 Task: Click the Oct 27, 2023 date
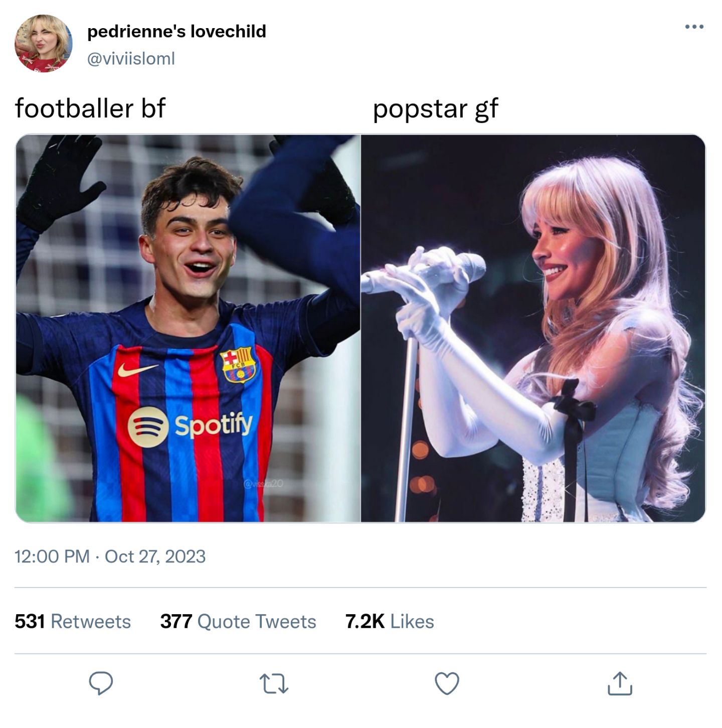pos(155,556)
